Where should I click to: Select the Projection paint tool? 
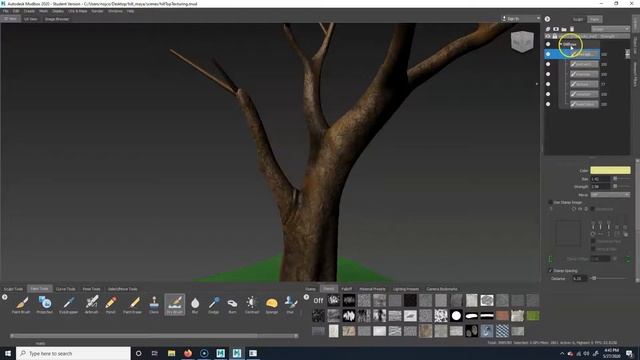(44, 304)
